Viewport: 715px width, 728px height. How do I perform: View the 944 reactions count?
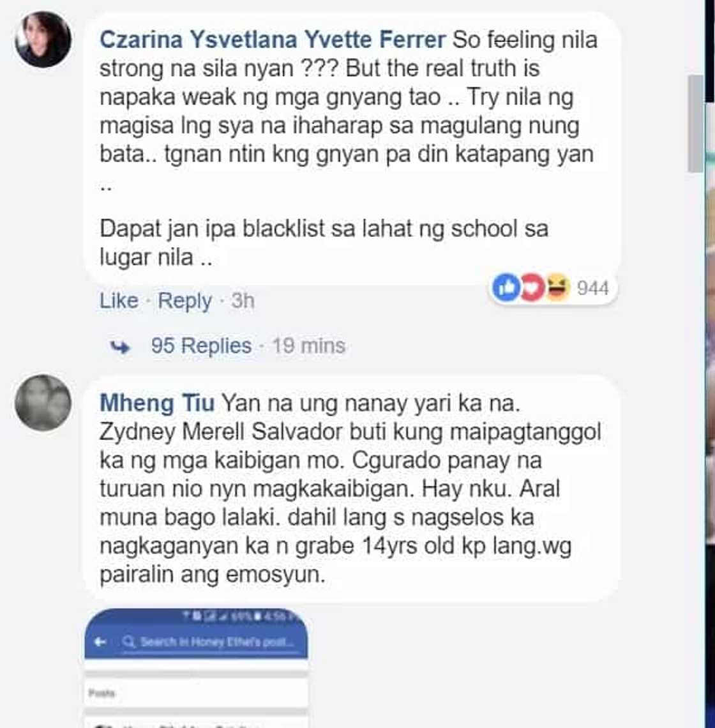(593, 288)
